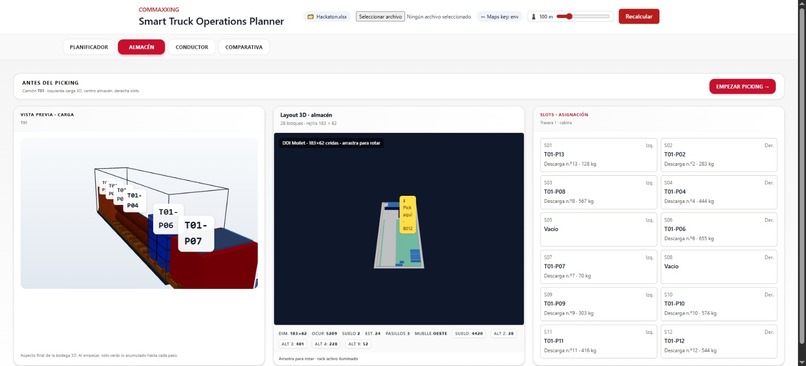Screen dimensions: 806x366
Task: Click the Maps key: env chip
Action: click(x=500, y=16)
